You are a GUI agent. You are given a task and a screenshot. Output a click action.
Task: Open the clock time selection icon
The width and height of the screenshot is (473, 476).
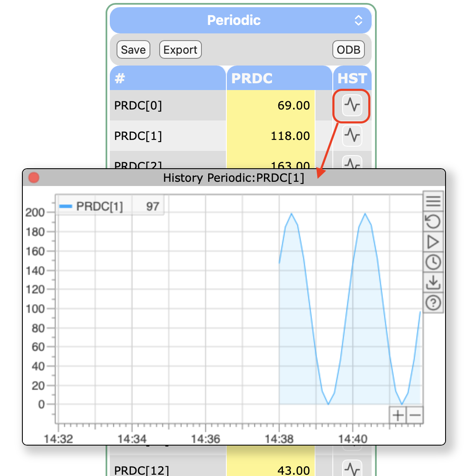tap(433, 262)
